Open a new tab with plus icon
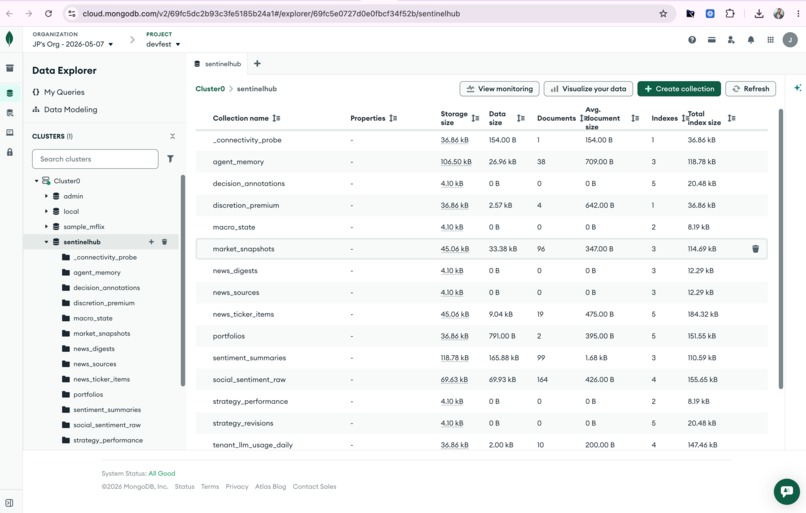Image resolution: width=806 pixels, height=513 pixels. [257, 64]
